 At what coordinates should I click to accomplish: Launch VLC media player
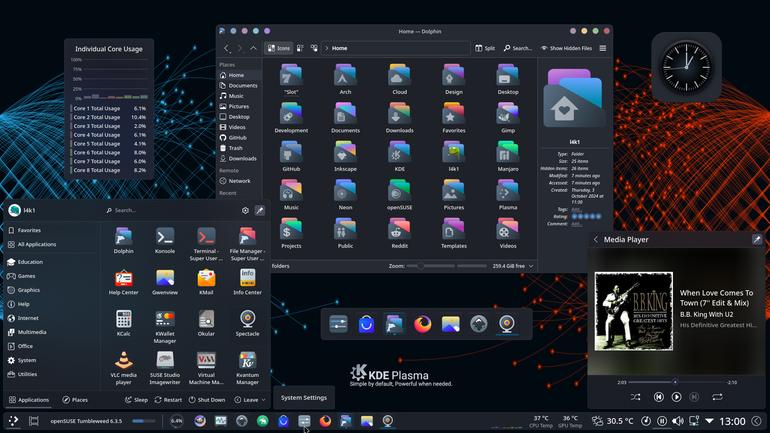tap(124, 367)
